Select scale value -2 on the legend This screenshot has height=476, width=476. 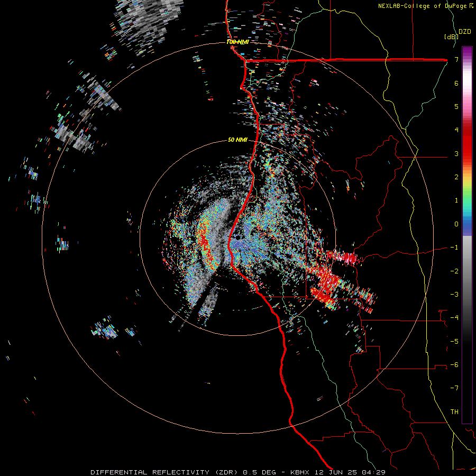pyautogui.click(x=454, y=271)
